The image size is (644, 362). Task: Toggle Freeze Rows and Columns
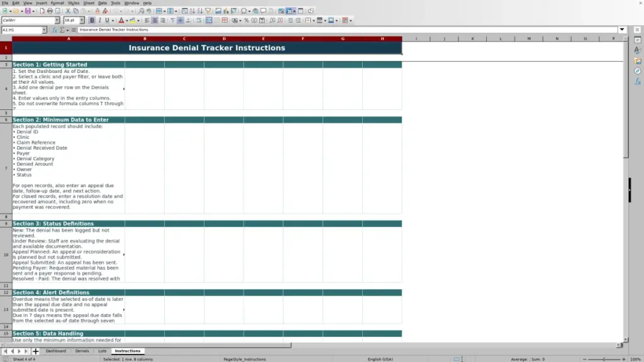coord(289,11)
